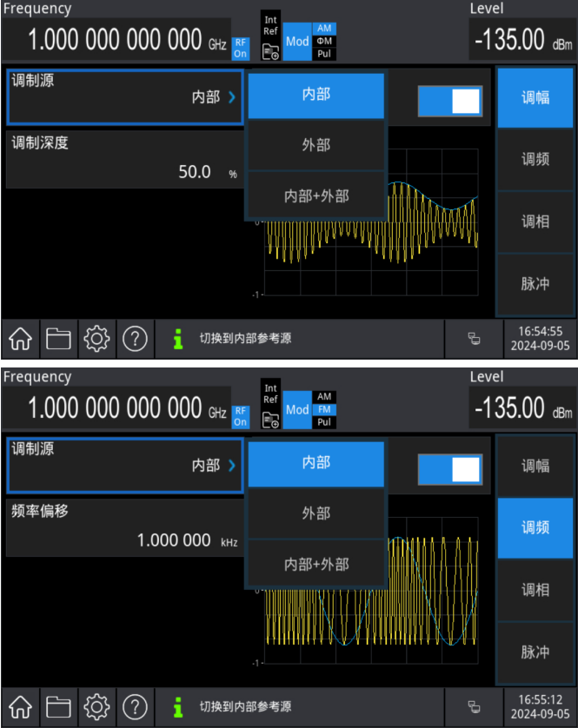Toggle the RF On indicator on the AM screen

coord(241,47)
